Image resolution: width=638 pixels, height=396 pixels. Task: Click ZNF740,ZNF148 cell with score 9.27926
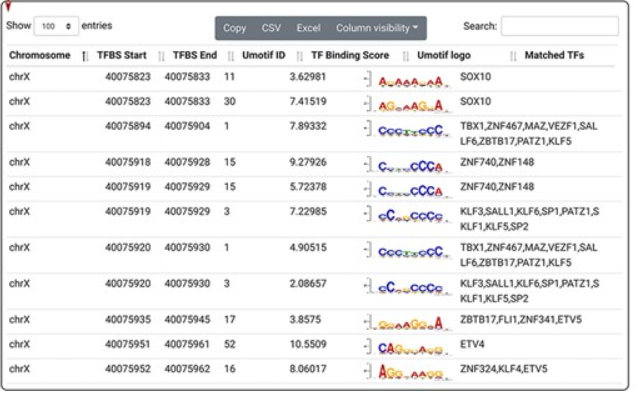[x=497, y=162]
